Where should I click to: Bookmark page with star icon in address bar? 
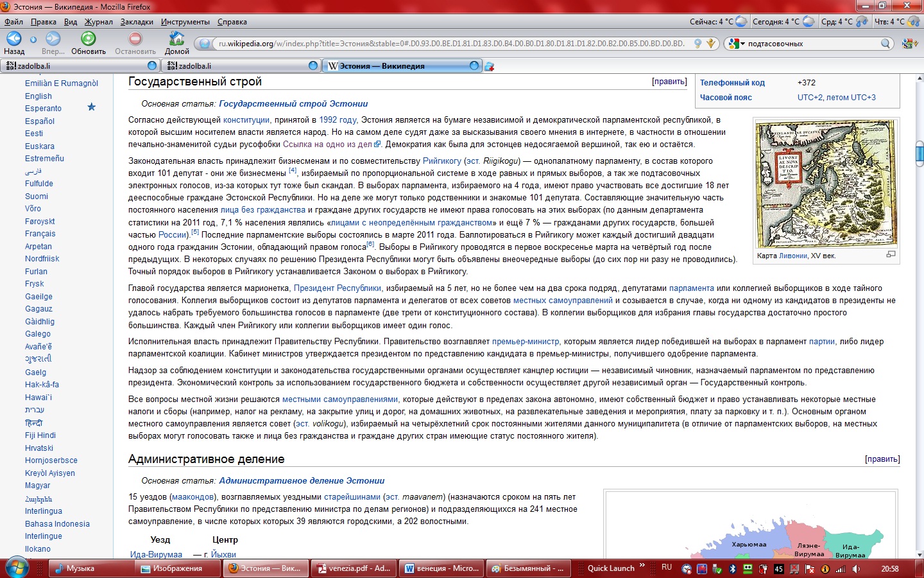pos(711,44)
